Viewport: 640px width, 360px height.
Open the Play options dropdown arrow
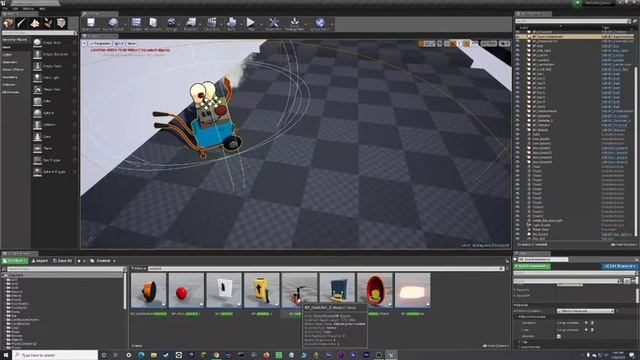[x=261, y=24]
